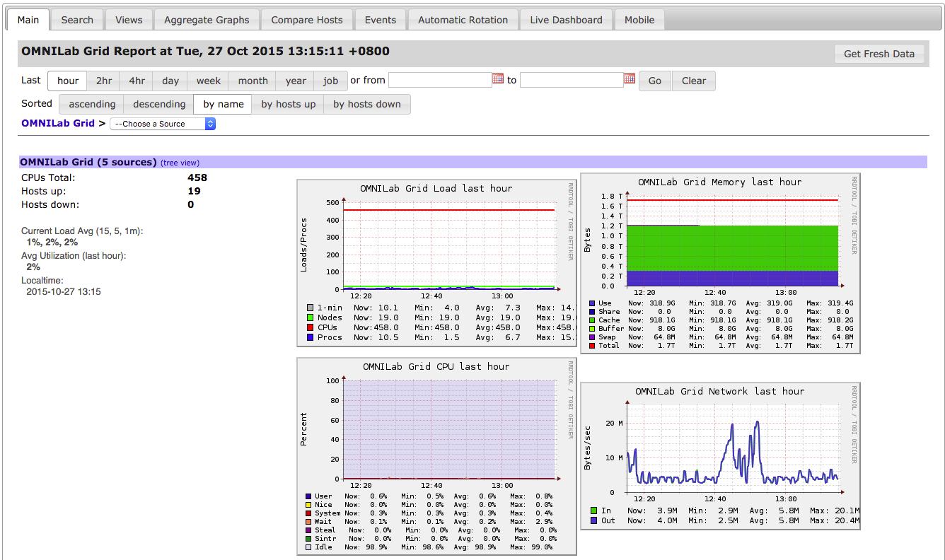The height and width of the screenshot is (560, 945).
Task: Open the OMNILab Grid Memory graph
Action: click(720, 263)
